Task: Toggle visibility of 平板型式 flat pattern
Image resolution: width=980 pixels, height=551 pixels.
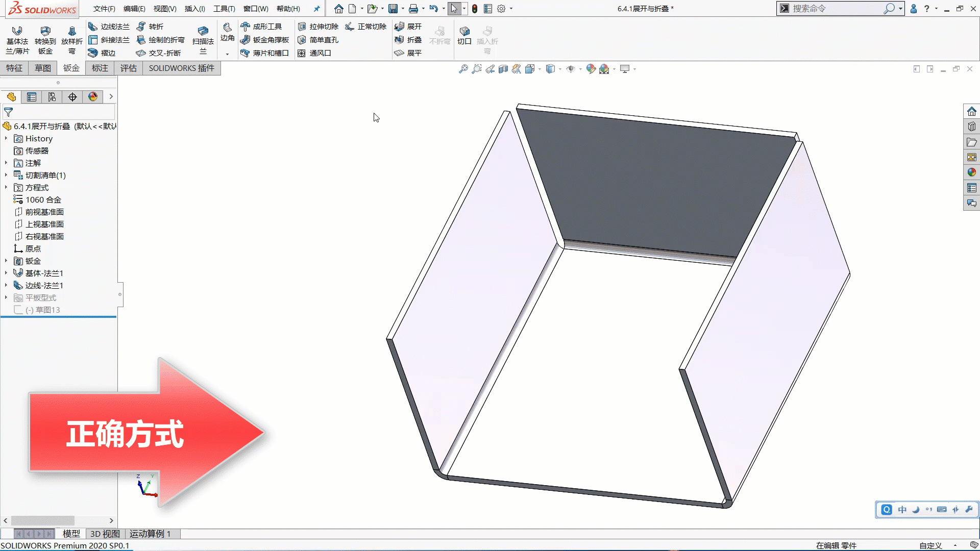Action: [40, 297]
